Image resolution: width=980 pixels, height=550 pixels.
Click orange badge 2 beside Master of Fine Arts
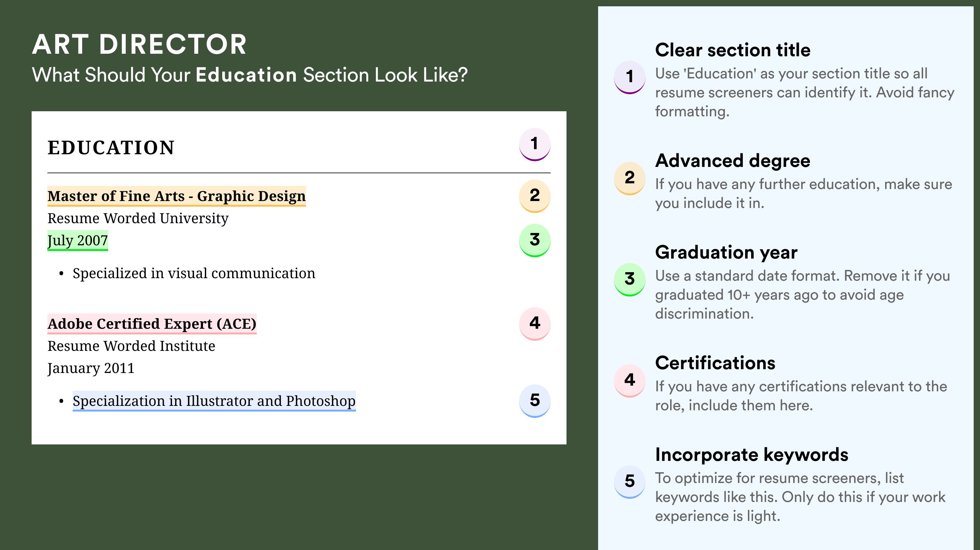[x=535, y=196]
